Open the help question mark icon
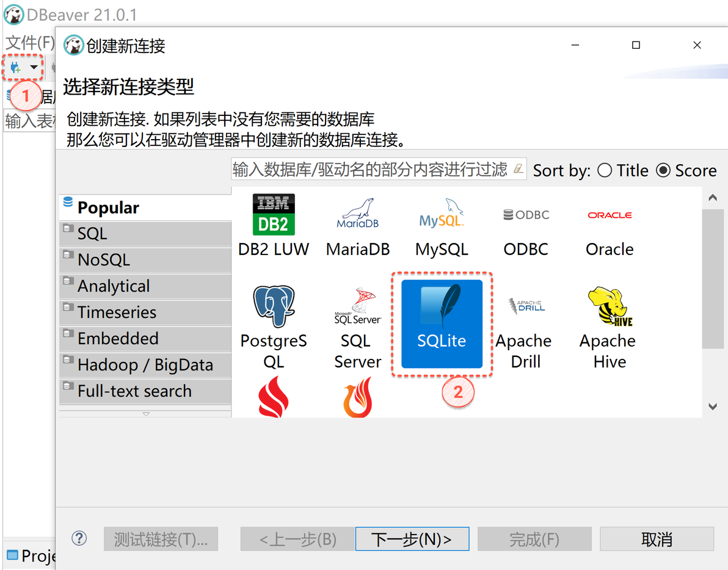 coord(79,538)
